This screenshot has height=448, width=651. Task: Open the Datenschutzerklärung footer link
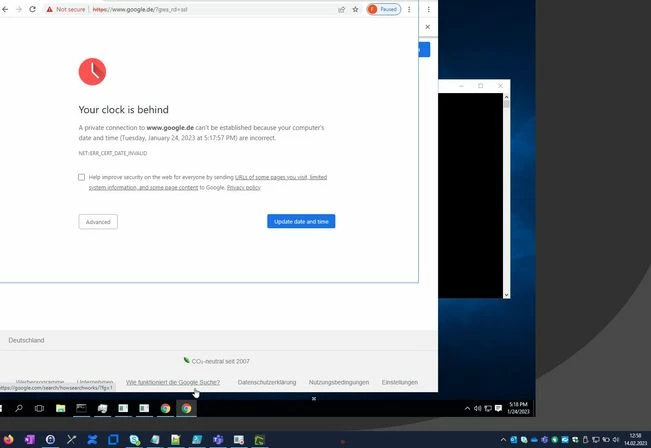pyautogui.click(x=267, y=382)
